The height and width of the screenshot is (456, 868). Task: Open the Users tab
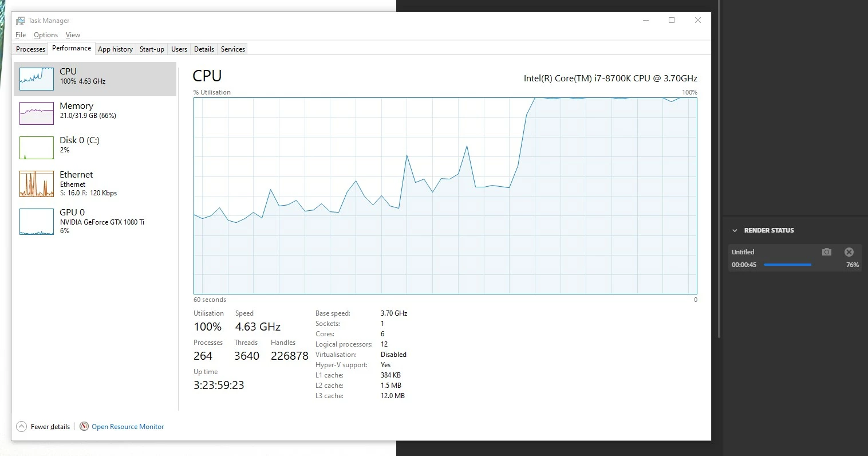(x=179, y=49)
